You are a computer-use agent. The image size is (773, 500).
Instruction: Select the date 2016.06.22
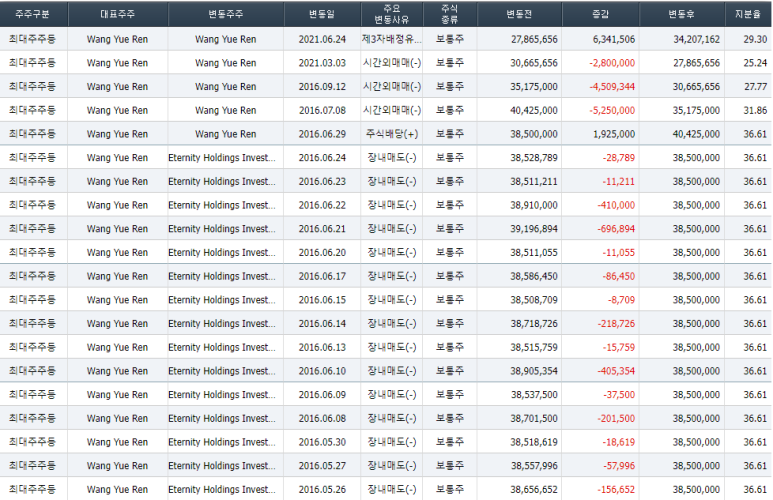click(x=322, y=205)
